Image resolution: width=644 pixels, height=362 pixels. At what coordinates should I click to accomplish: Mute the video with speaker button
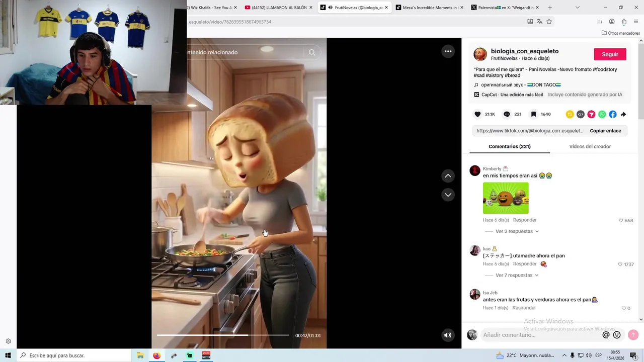[448, 335]
